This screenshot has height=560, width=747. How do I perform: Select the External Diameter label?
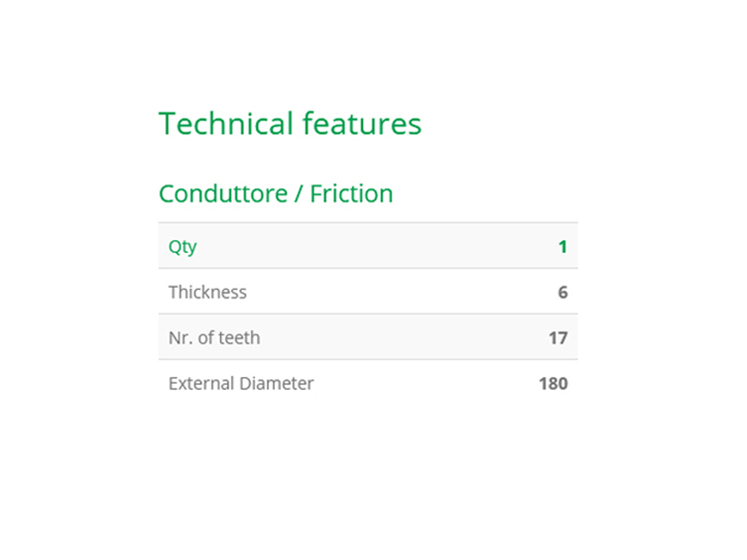(x=241, y=384)
